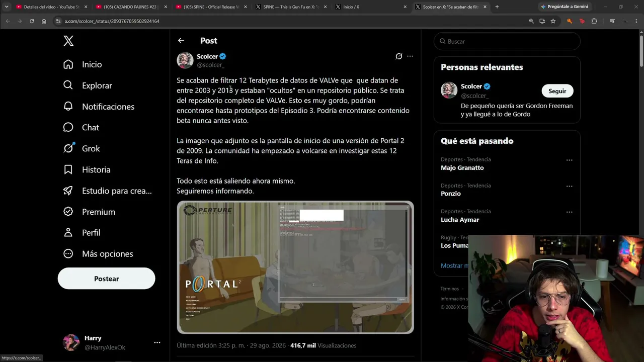Image resolution: width=644 pixels, height=362 pixels.
Task: Open site information icon in address bar
Action: click(x=58, y=21)
